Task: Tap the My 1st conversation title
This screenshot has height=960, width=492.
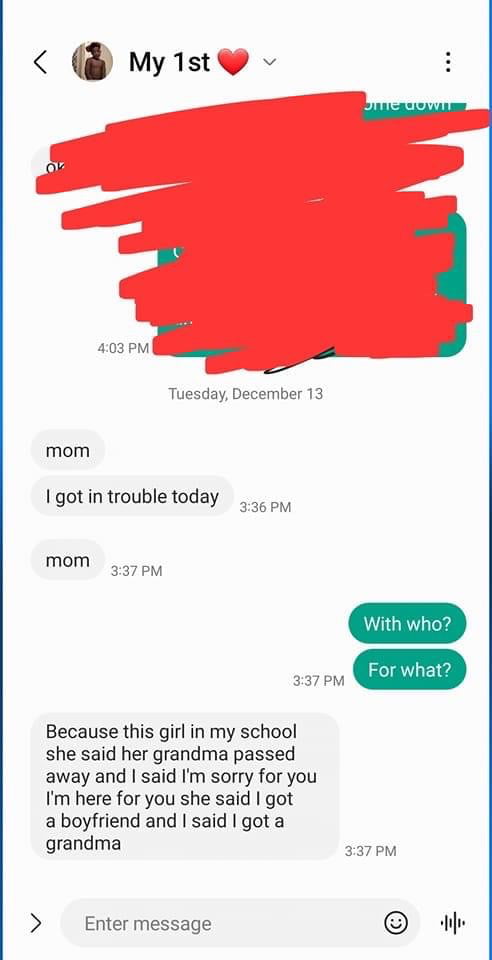Action: pyautogui.click(x=189, y=62)
